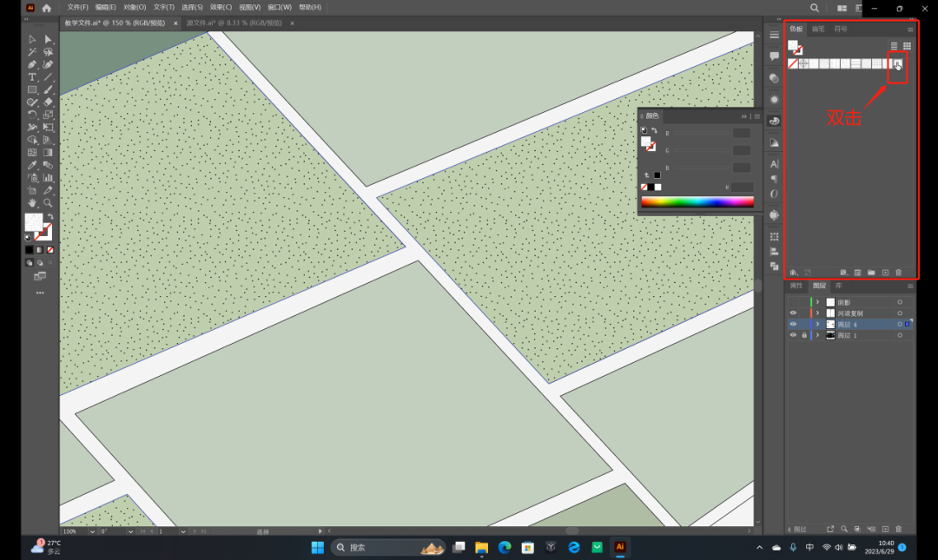Create new color group folder icon

pos(871,273)
